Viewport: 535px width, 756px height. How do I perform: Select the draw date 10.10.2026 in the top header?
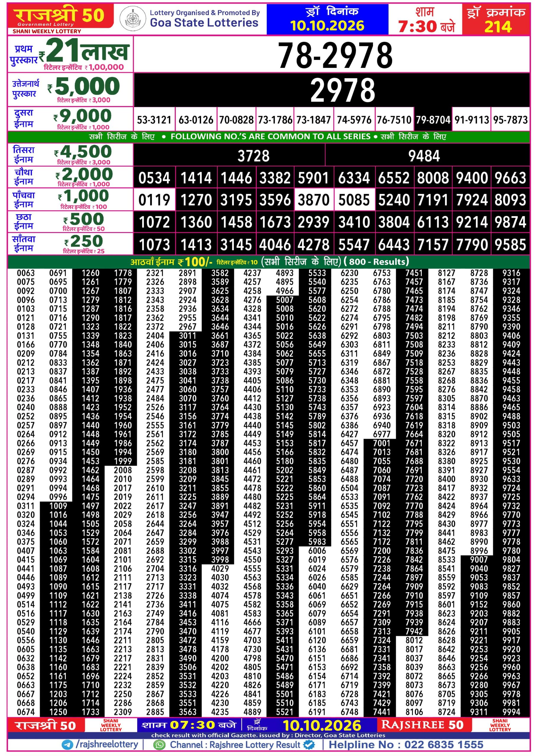click(x=327, y=26)
